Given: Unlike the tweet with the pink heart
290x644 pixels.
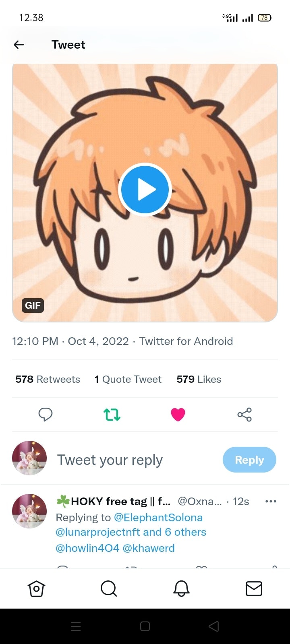Looking at the screenshot, I should [x=178, y=414].
